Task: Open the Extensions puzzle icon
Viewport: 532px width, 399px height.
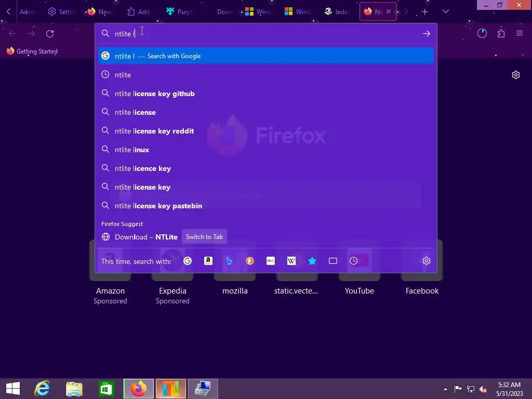Action: (x=501, y=33)
